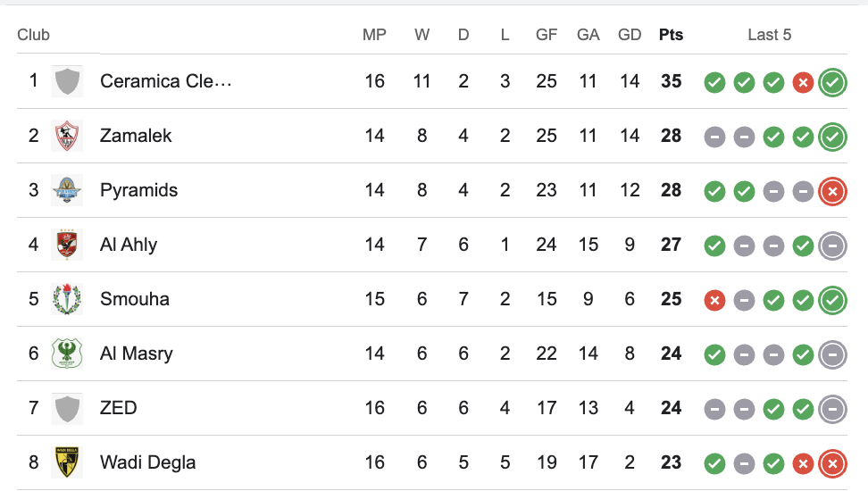The width and height of the screenshot is (868, 491).
Task: Click the GD column header
Action: [x=630, y=35]
